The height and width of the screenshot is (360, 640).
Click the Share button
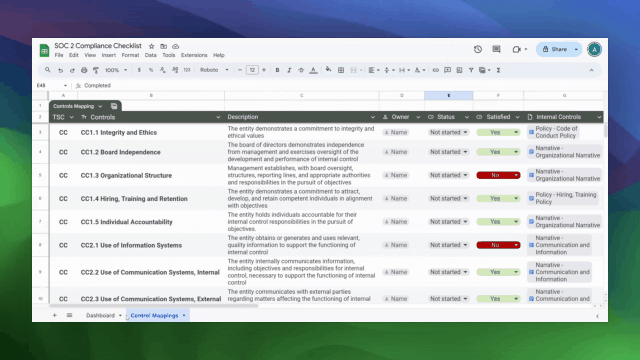[x=554, y=49]
